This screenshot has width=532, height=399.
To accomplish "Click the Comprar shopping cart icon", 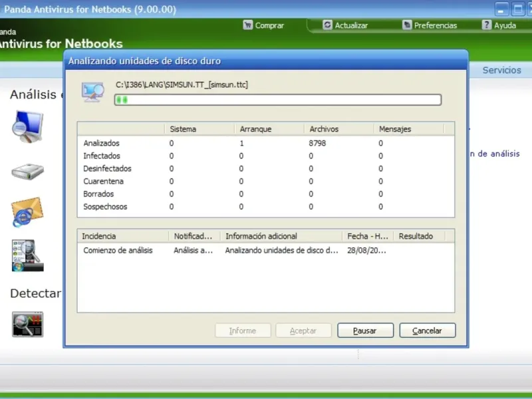I will tap(248, 25).
